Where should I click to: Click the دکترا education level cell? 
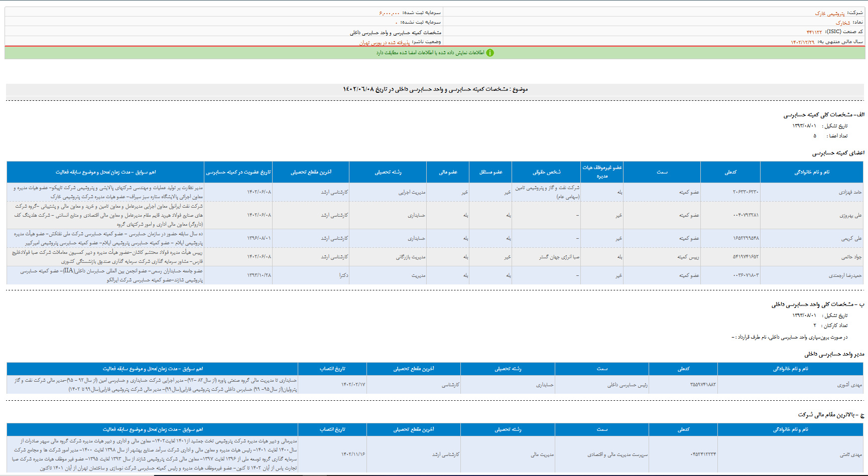[x=343, y=275]
